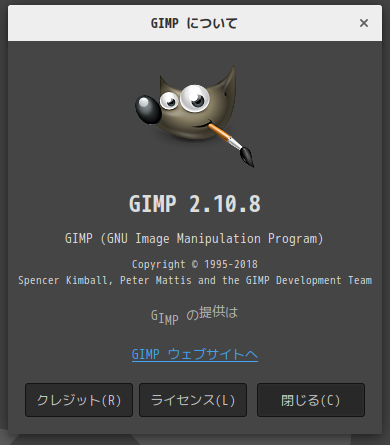Click the 'Spencer Kimball, Peter Mattis' credits line

pos(195,280)
